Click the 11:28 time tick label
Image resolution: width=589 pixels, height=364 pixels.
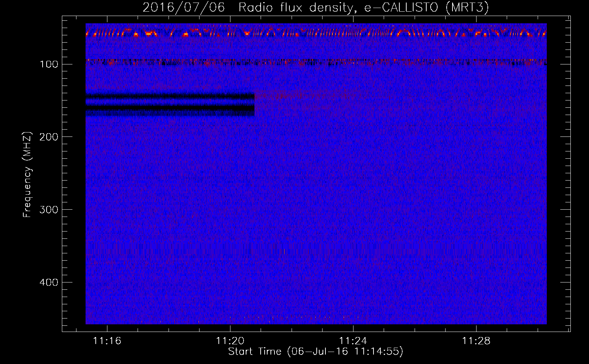tap(476, 341)
